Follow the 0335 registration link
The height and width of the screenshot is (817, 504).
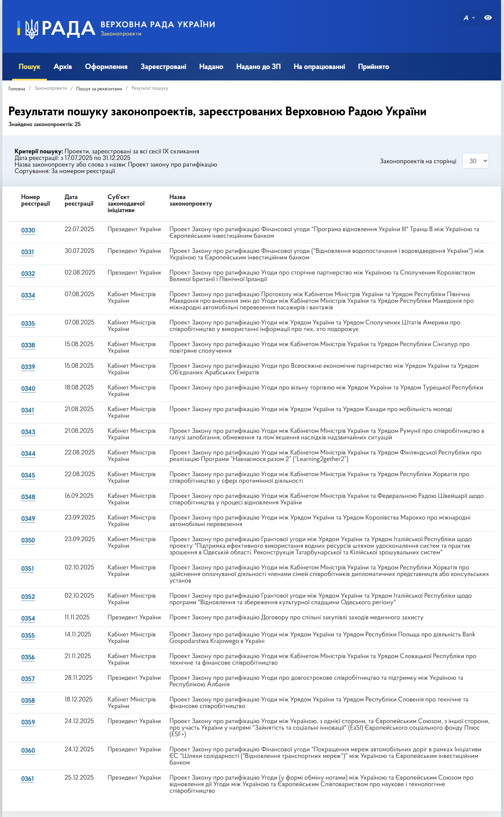point(28,323)
